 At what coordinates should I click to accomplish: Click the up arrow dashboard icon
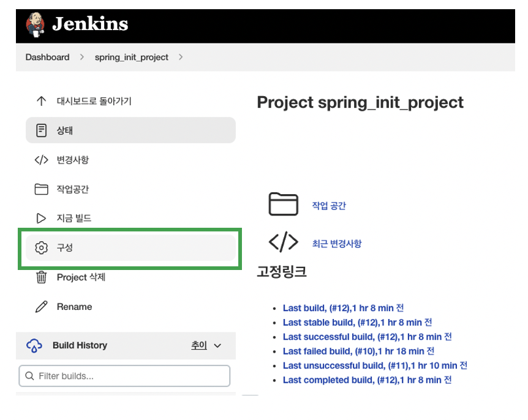42,101
